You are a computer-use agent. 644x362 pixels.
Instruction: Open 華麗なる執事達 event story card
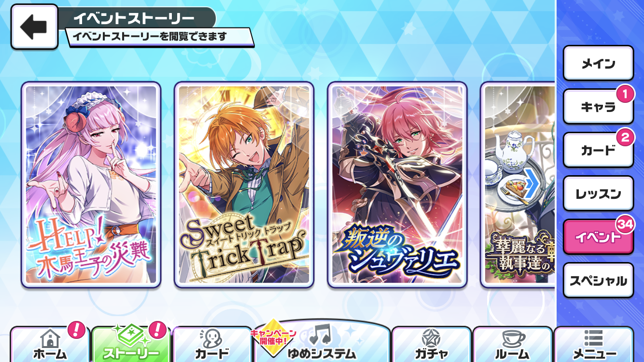pos(518,185)
